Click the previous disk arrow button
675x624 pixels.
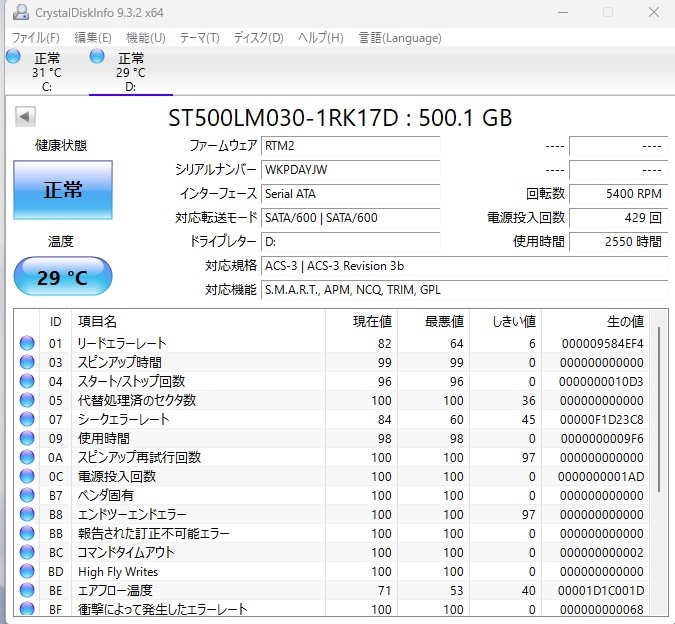point(25,116)
